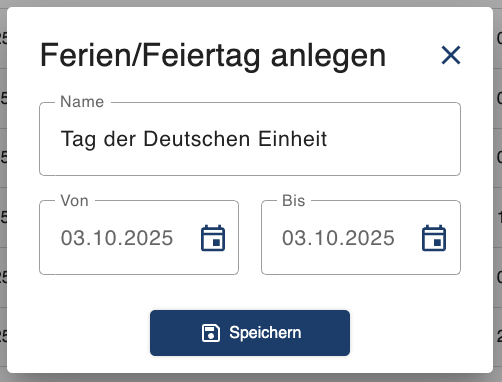Click the 'Bis' field label

click(x=294, y=201)
